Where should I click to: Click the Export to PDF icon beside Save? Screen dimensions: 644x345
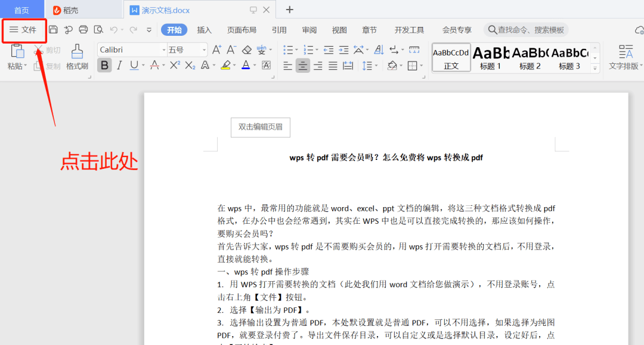(68, 30)
